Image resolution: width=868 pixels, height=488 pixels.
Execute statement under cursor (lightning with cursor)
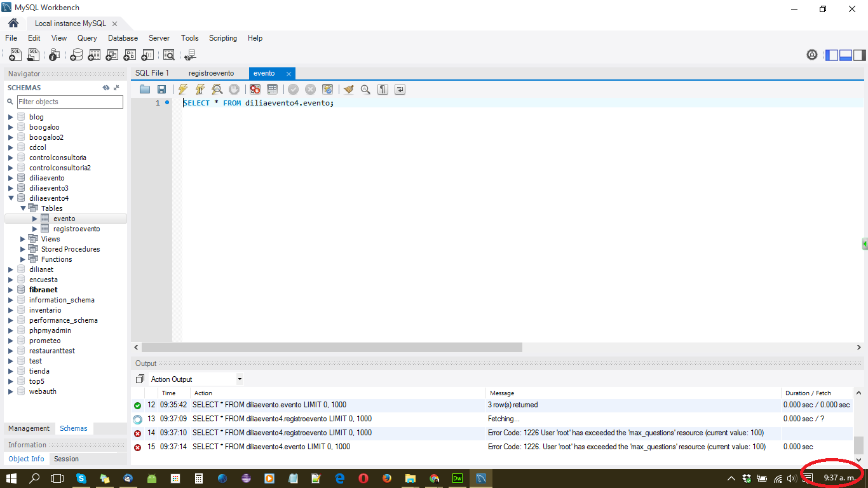tap(200, 90)
